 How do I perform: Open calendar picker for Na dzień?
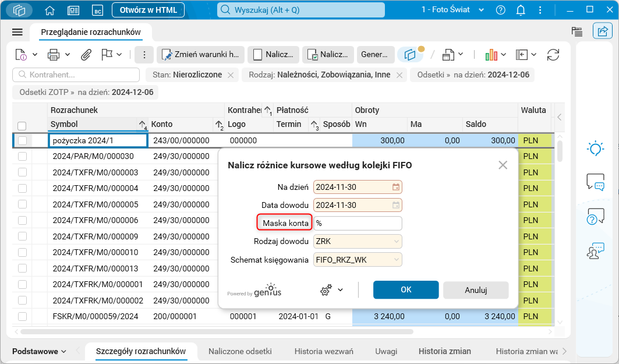click(395, 187)
